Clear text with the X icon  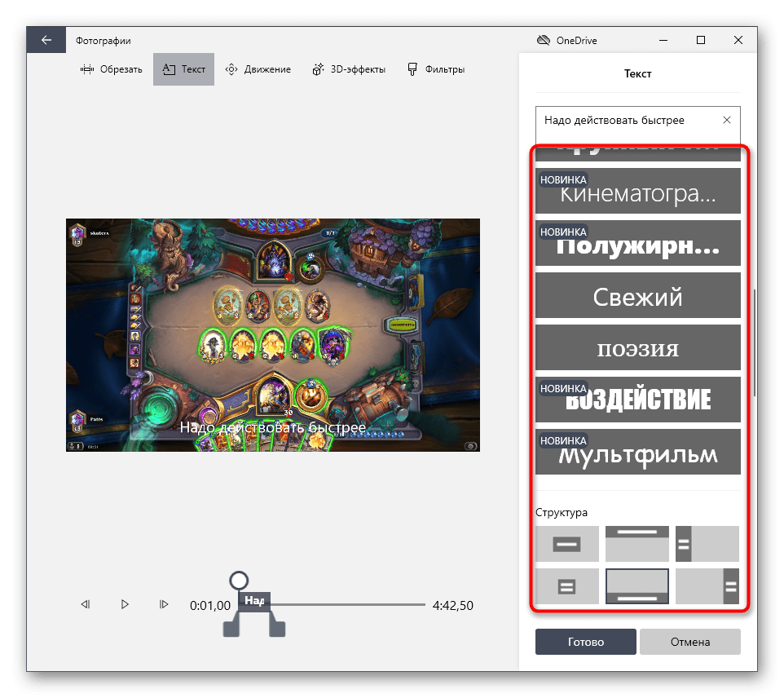coord(727,120)
